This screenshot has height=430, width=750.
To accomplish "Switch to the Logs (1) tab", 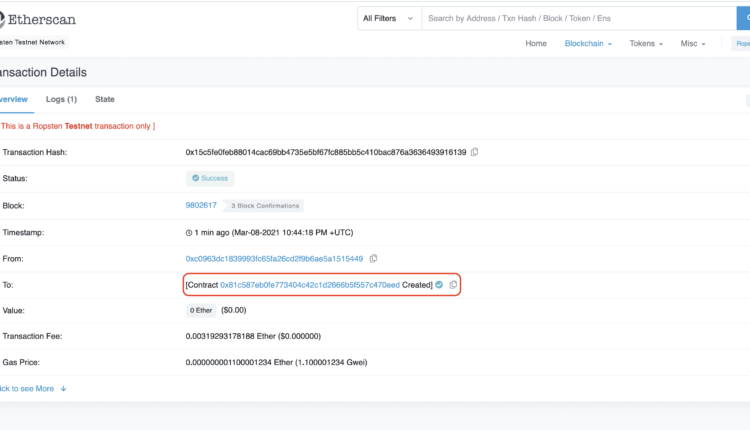I will [x=61, y=100].
